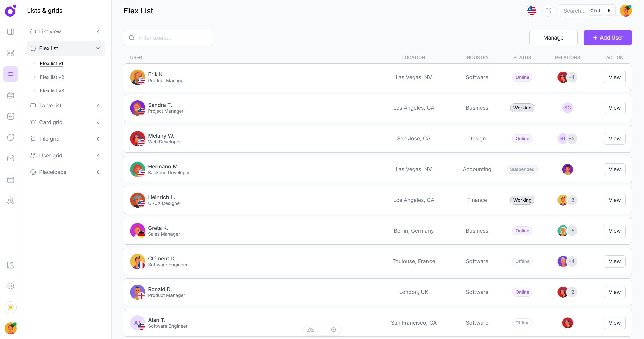The height and width of the screenshot is (339, 644).
Task: Click the Filter users input field
Action: (x=174, y=38)
